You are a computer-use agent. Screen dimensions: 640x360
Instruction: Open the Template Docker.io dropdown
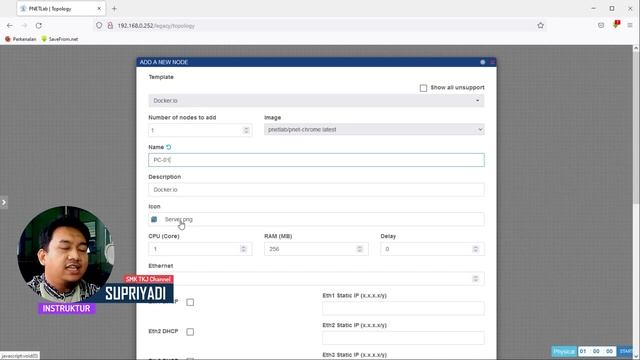pos(316,100)
